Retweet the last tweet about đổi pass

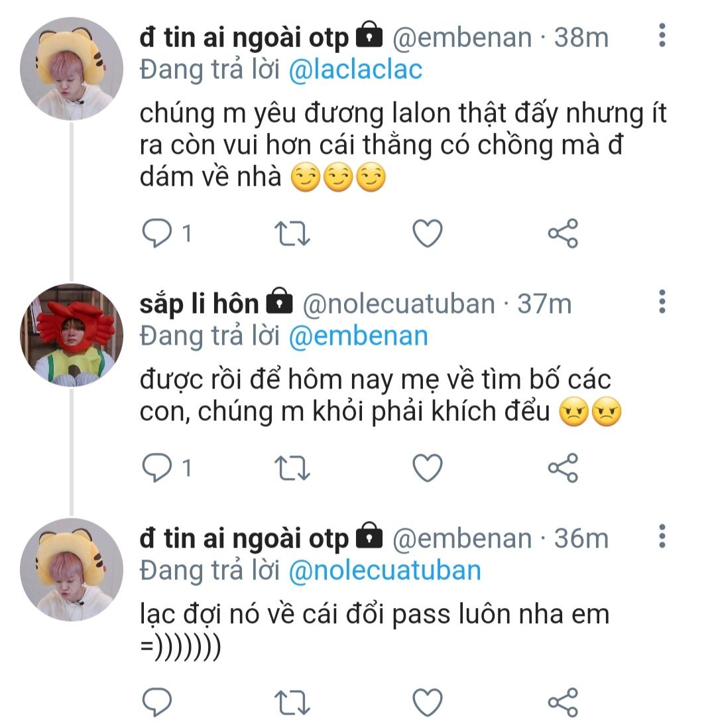(292, 703)
